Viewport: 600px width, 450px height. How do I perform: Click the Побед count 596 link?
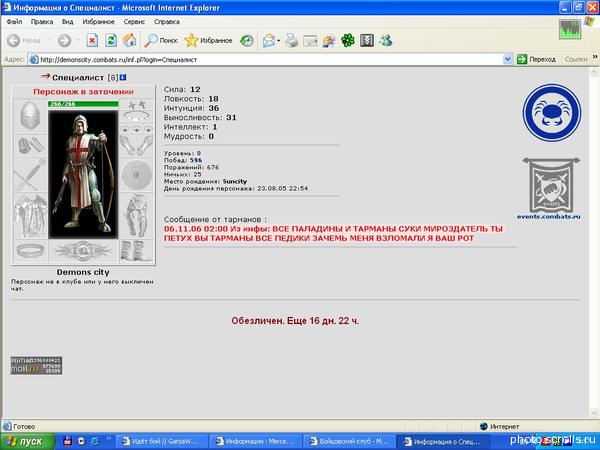click(196, 160)
